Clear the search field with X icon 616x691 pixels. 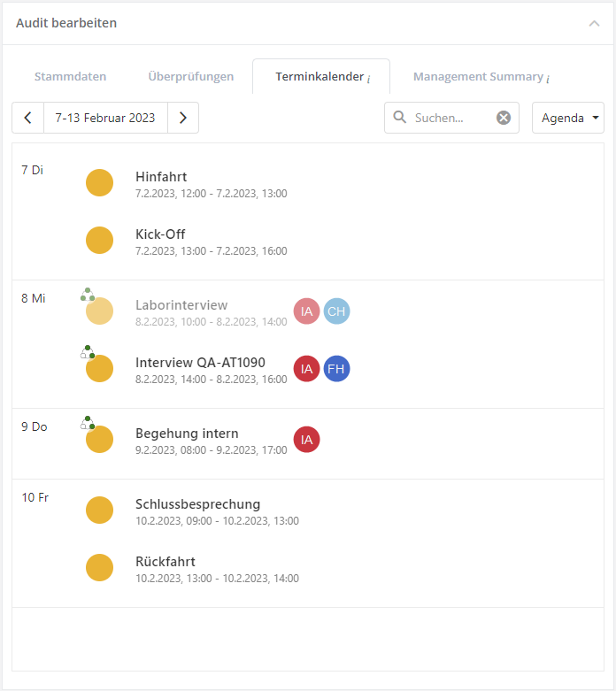click(503, 118)
